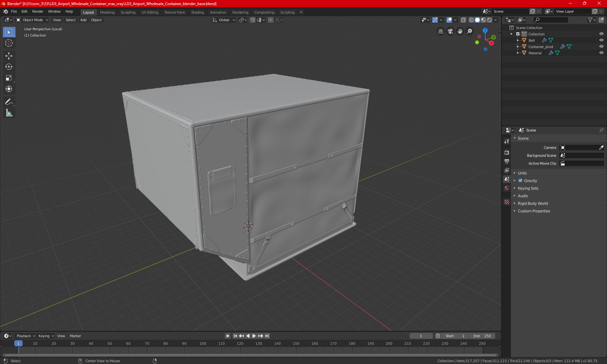The width and height of the screenshot is (607, 364).
Task: Open the Object Mode dropdown
Action: tap(32, 20)
